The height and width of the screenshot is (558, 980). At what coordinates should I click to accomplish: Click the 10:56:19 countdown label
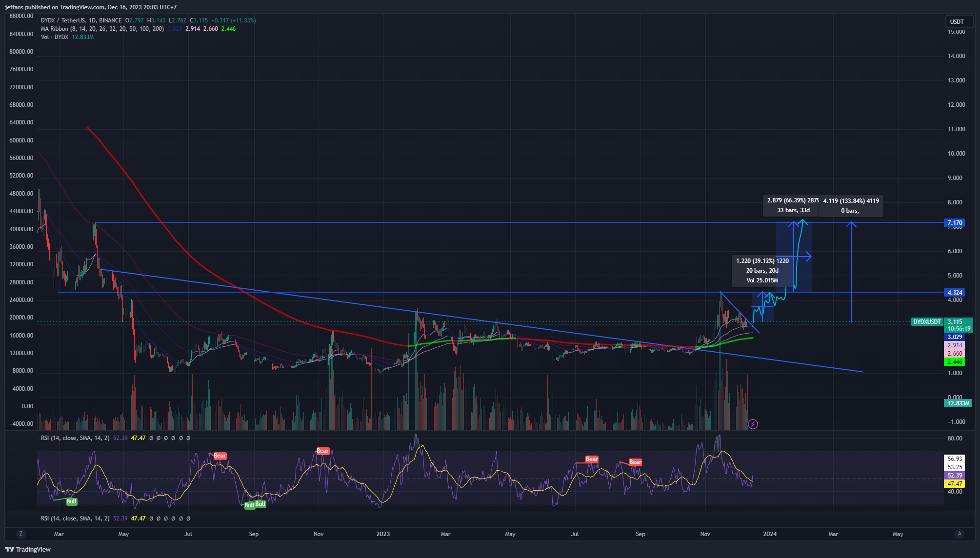(x=959, y=329)
